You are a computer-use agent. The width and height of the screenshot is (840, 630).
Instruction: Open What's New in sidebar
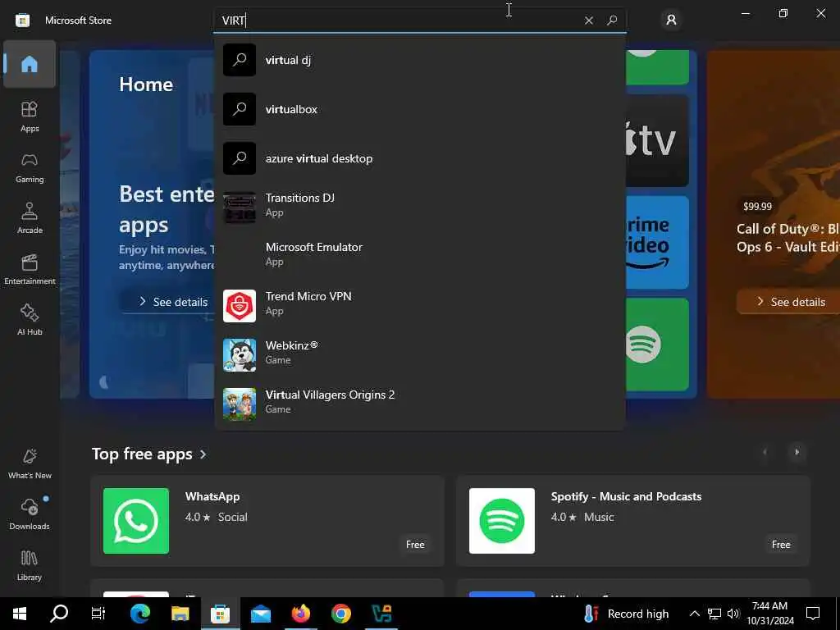30,464
